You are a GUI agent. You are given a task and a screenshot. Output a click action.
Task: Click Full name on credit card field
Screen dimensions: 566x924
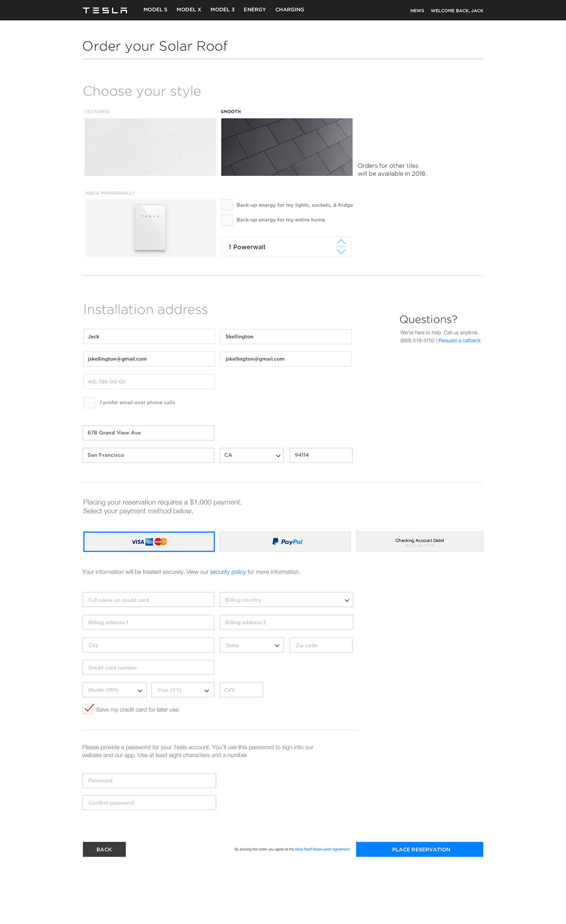(148, 600)
